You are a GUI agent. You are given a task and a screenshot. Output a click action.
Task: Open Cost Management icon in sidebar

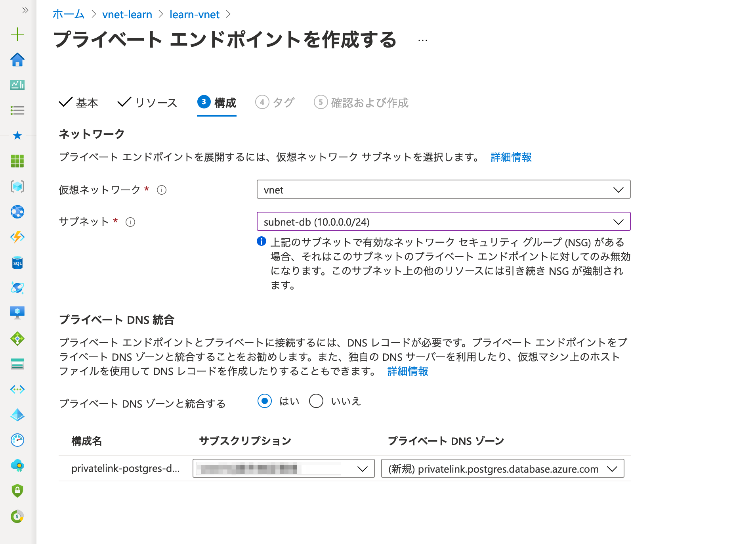17,516
